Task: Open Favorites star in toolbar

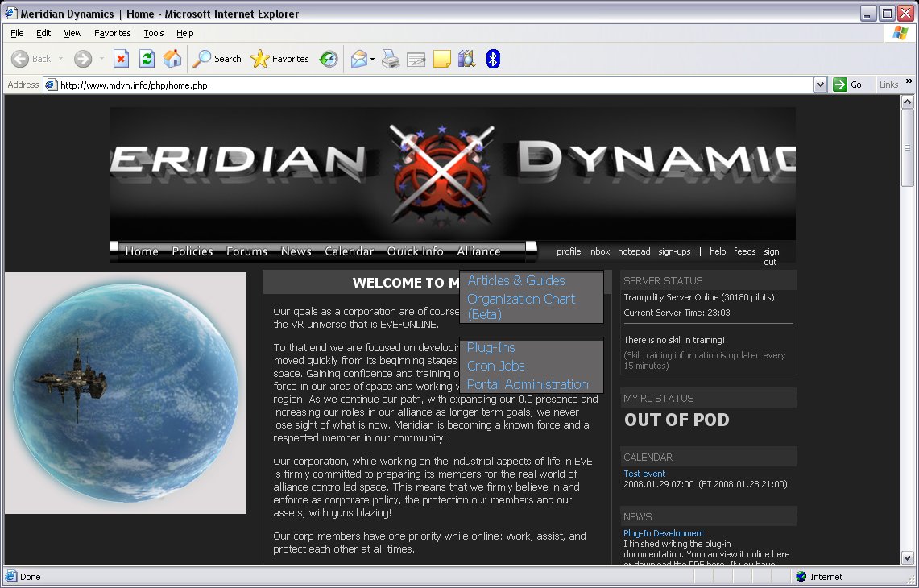Action: point(279,59)
